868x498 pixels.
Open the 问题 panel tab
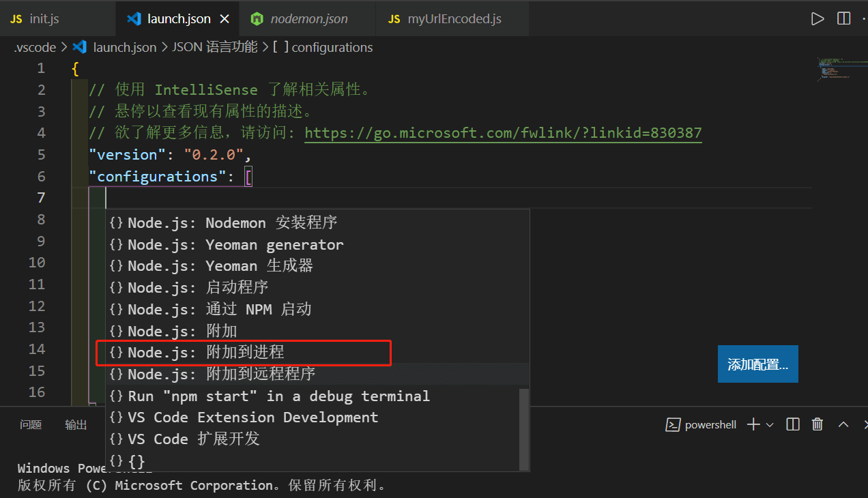coord(31,425)
